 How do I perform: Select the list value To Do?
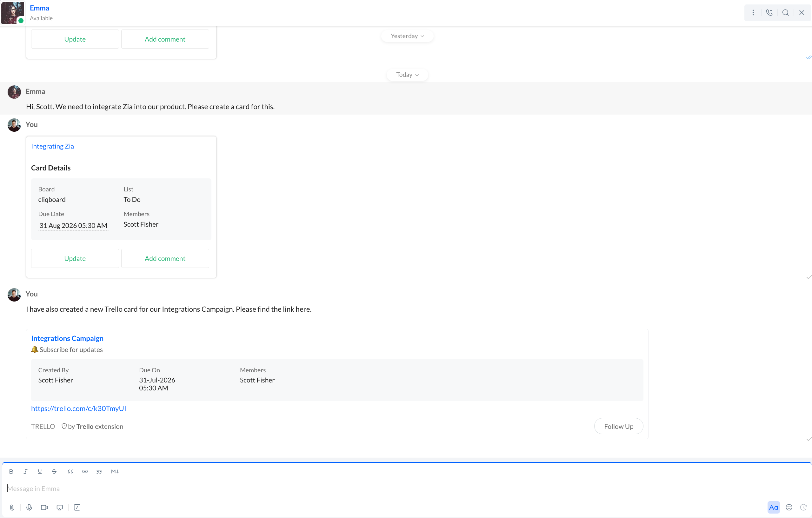coord(132,200)
